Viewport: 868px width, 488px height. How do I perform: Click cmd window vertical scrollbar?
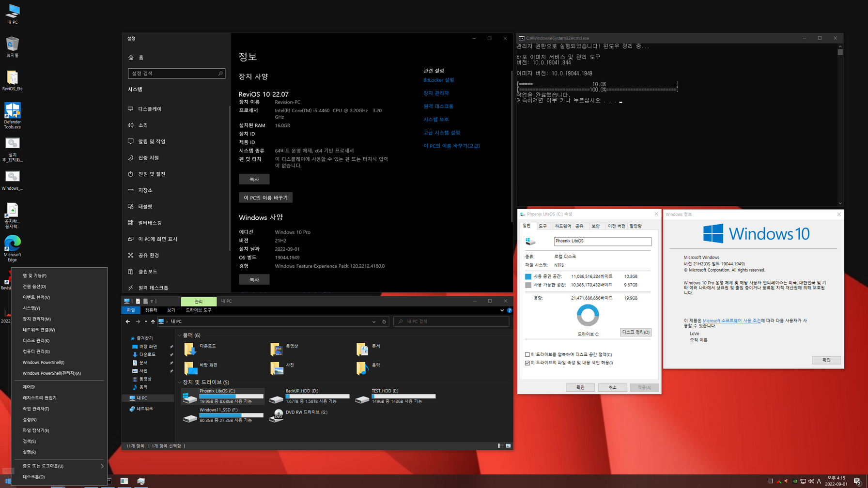840,125
